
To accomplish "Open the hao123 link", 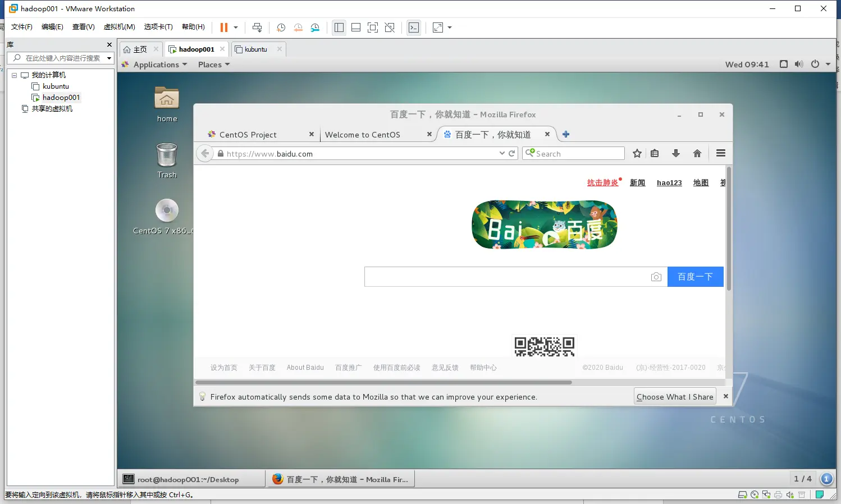I will (669, 183).
